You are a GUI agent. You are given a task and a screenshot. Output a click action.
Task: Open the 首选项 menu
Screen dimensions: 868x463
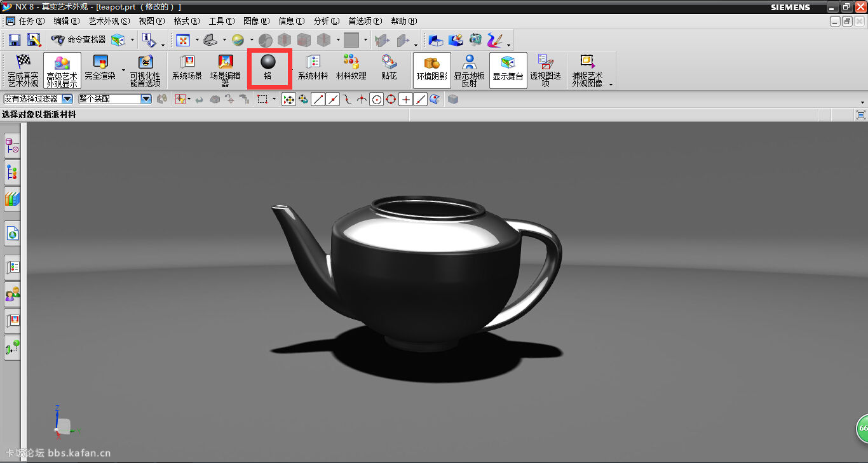365,21
